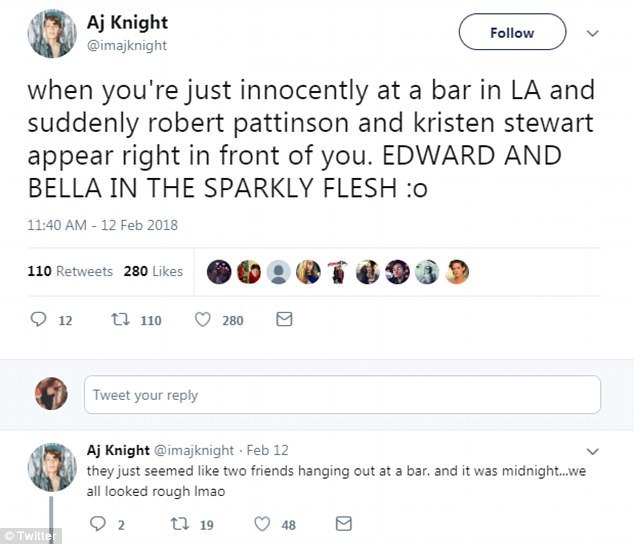Like the main tweet with heart

(x=203, y=320)
